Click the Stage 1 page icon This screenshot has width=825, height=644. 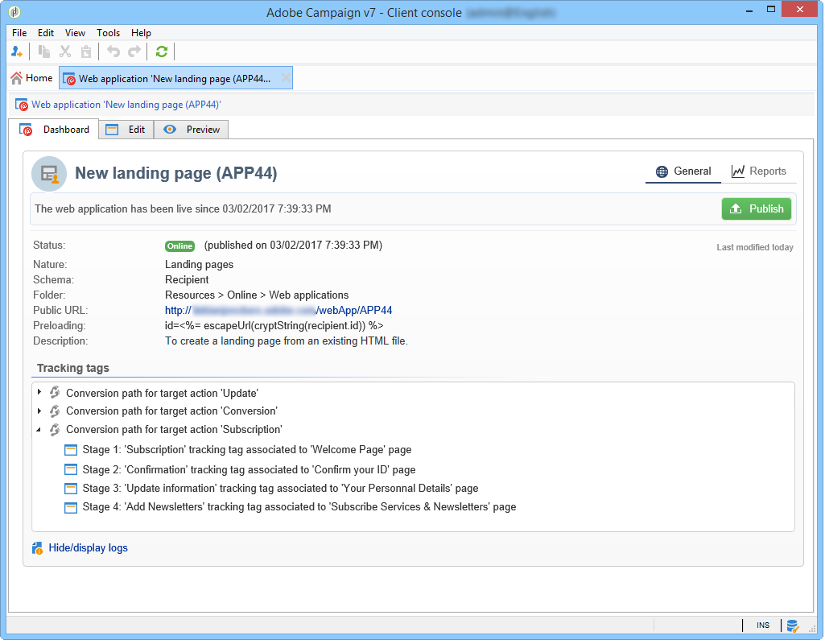[x=71, y=450]
